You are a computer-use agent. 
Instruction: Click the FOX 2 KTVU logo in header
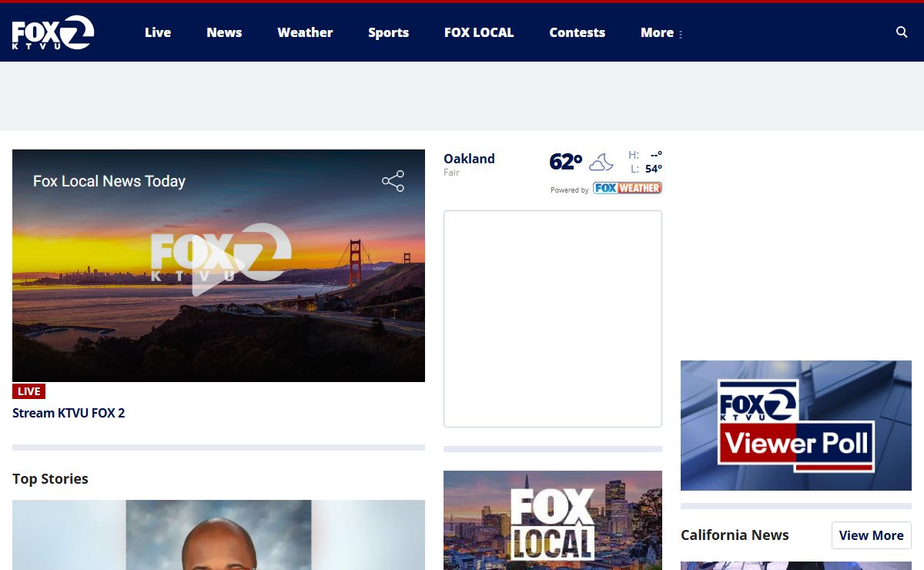coord(53,32)
